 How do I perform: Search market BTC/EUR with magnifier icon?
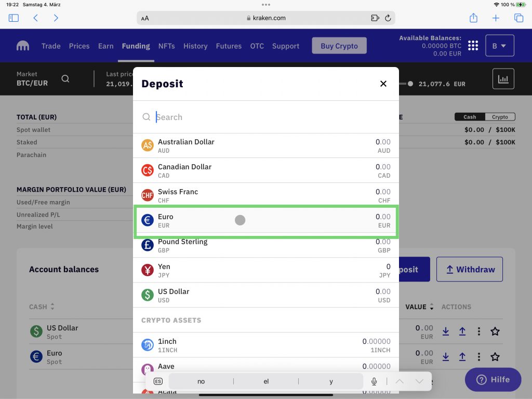[x=65, y=79]
